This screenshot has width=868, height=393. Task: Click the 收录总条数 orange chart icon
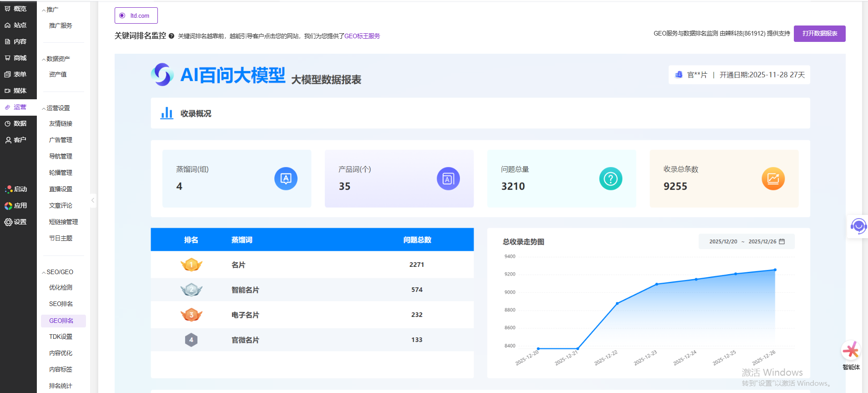pyautogui.click(x=773, y=179)
